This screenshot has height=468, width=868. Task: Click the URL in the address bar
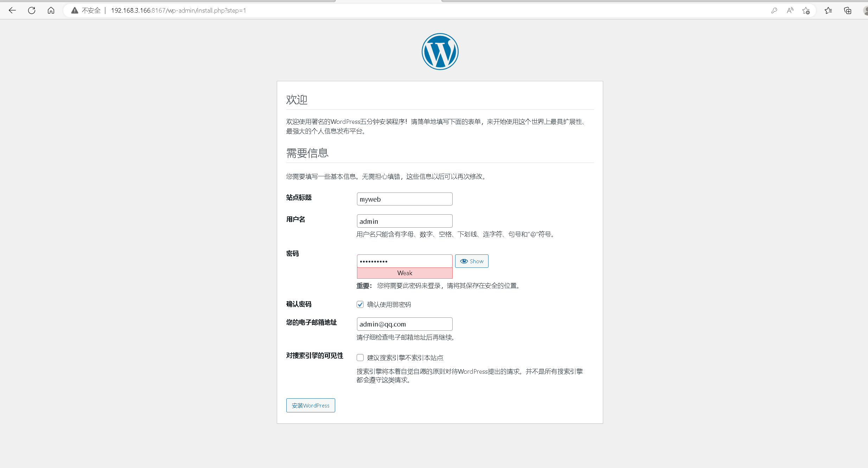click(178, 11)
